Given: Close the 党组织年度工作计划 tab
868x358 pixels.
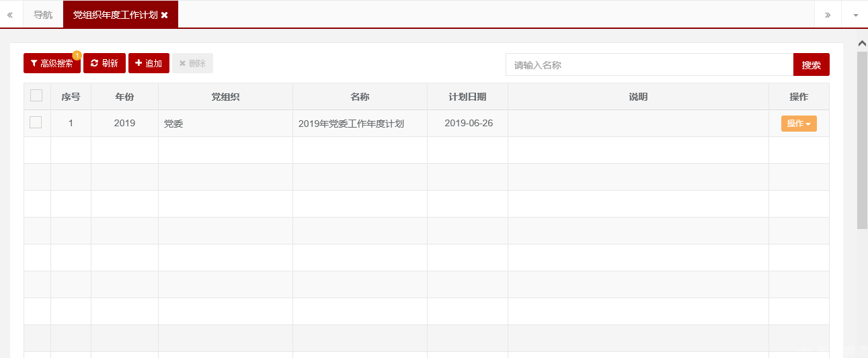Looking at the screenshot, I should click(165, 15).
